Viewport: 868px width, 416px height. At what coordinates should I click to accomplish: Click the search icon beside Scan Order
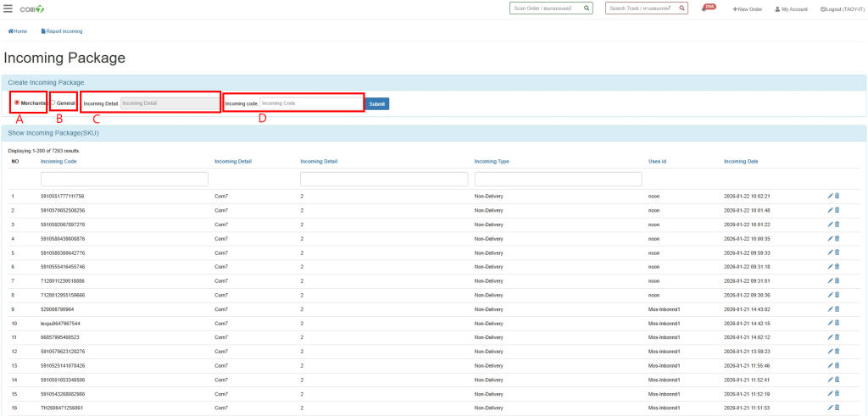click(x=586, y=8)
